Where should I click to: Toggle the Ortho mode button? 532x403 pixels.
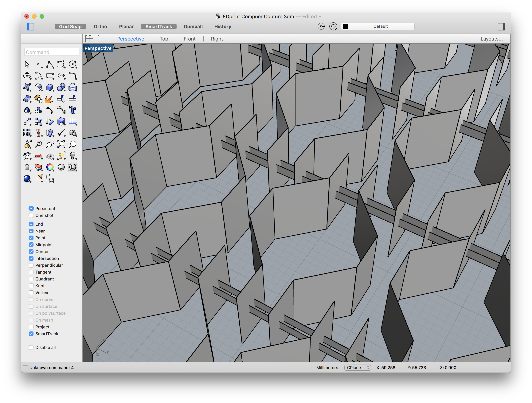[100, 26]
